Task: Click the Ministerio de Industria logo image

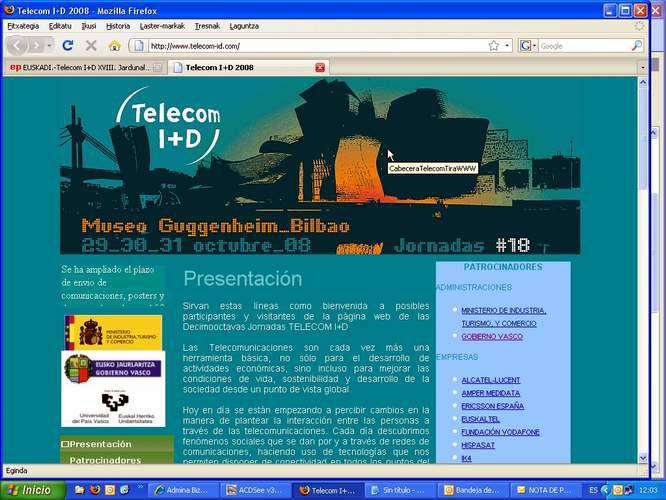Action: point(113,332)
